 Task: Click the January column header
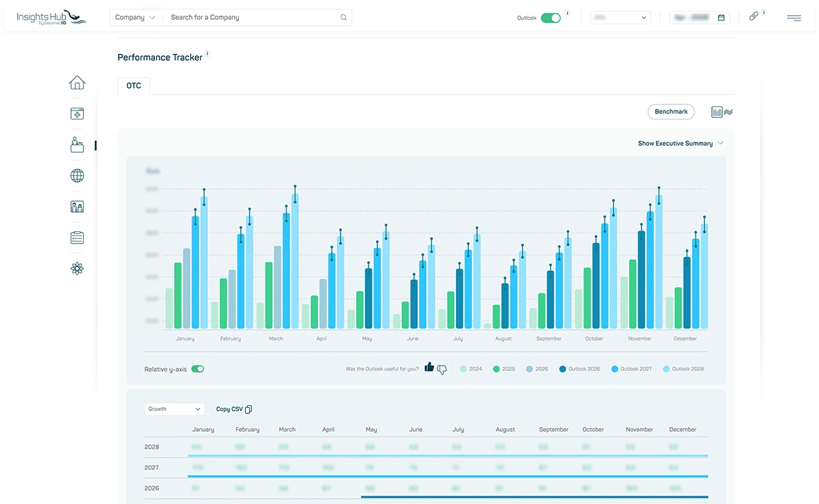203,430
